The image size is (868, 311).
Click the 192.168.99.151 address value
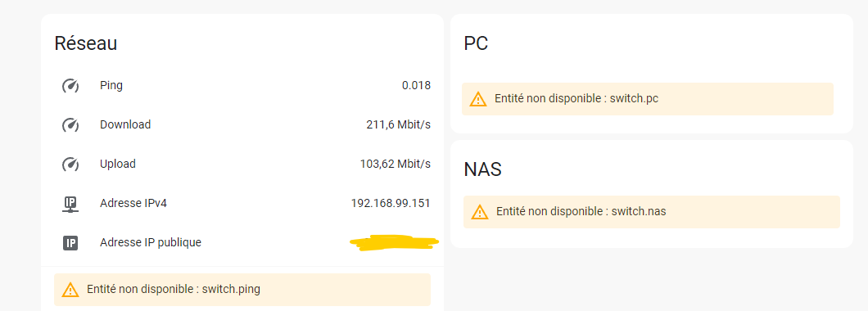[x=391, y=203]
